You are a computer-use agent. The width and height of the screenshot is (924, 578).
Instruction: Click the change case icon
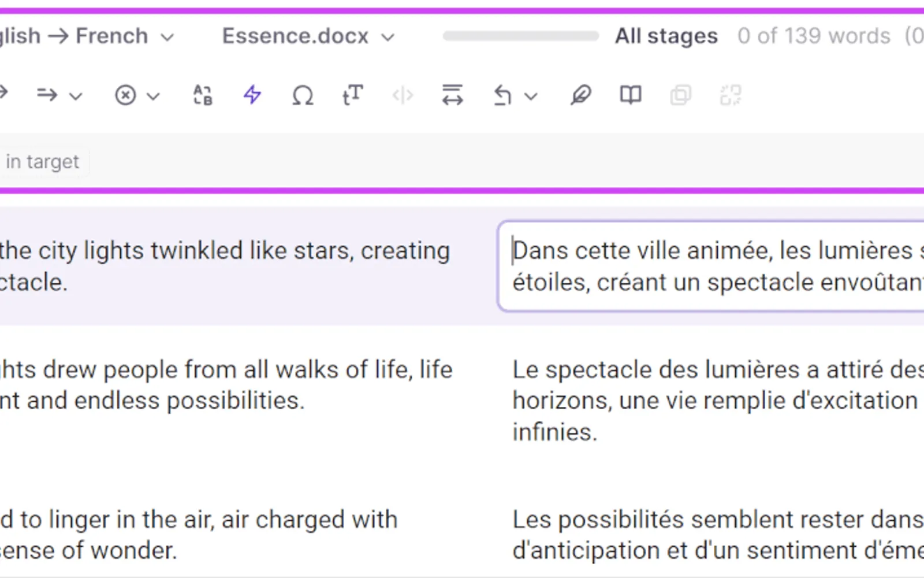pos(203,95)
